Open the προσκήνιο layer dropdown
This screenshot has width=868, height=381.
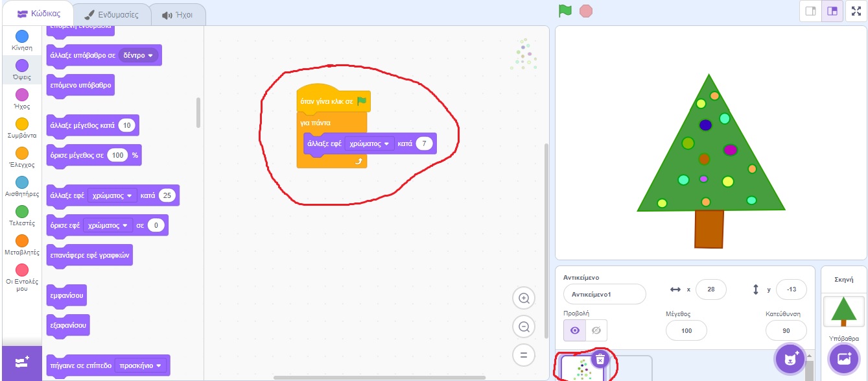141,366
